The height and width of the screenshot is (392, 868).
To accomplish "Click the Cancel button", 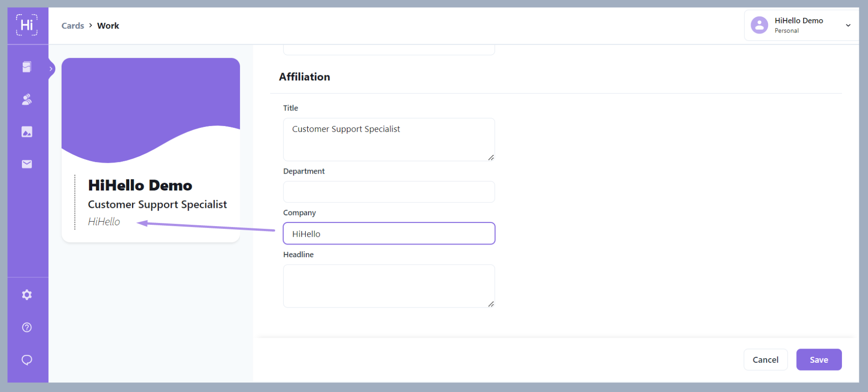I will click(765, 360).
